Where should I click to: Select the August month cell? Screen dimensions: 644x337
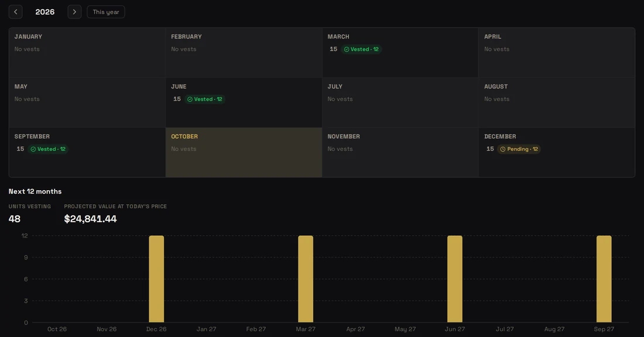557,102
